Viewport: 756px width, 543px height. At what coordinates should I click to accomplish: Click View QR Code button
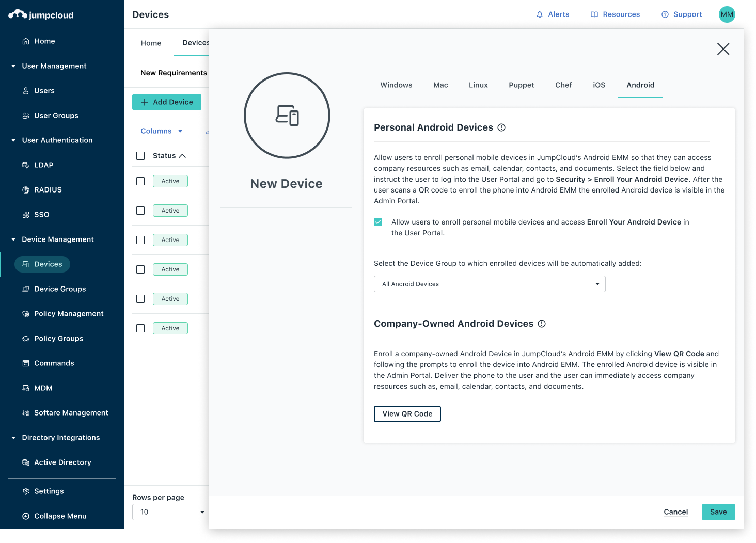pos(407,413)
